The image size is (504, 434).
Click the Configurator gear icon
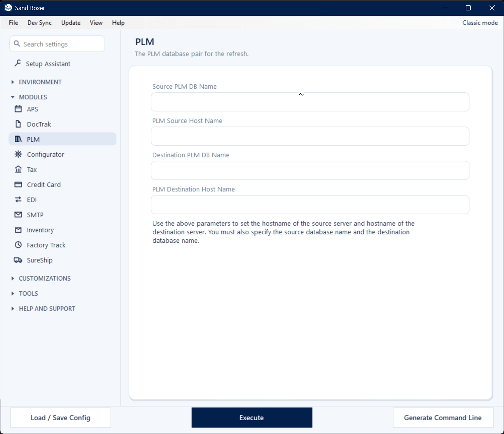(18, 154)
